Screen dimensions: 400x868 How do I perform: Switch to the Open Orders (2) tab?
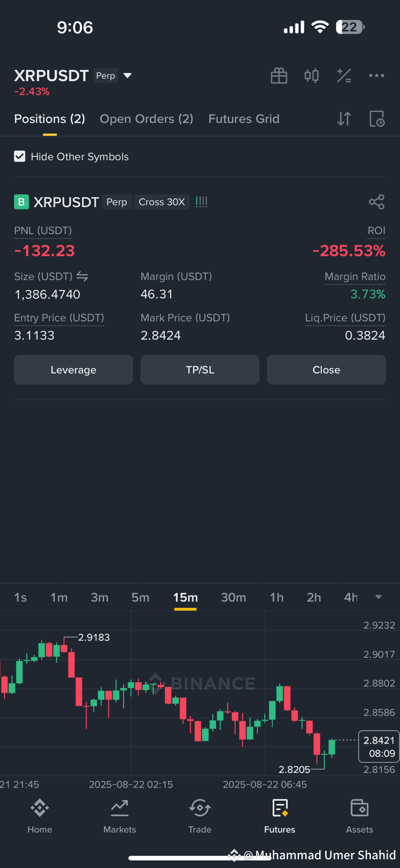(146, 119)
